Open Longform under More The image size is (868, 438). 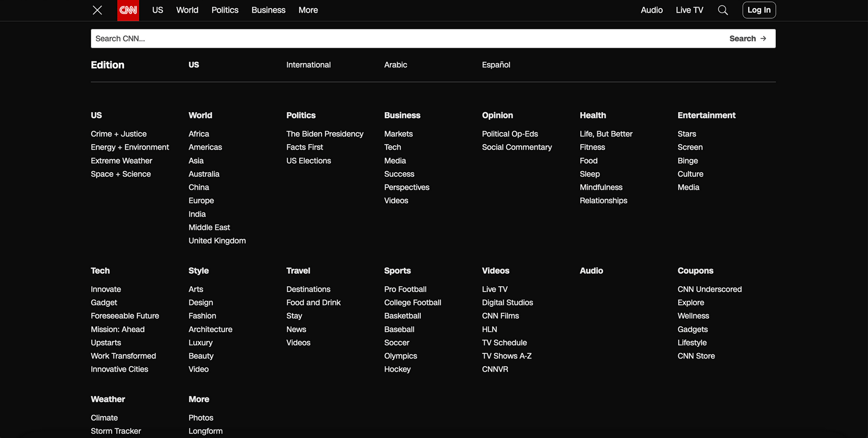[205, 431]
